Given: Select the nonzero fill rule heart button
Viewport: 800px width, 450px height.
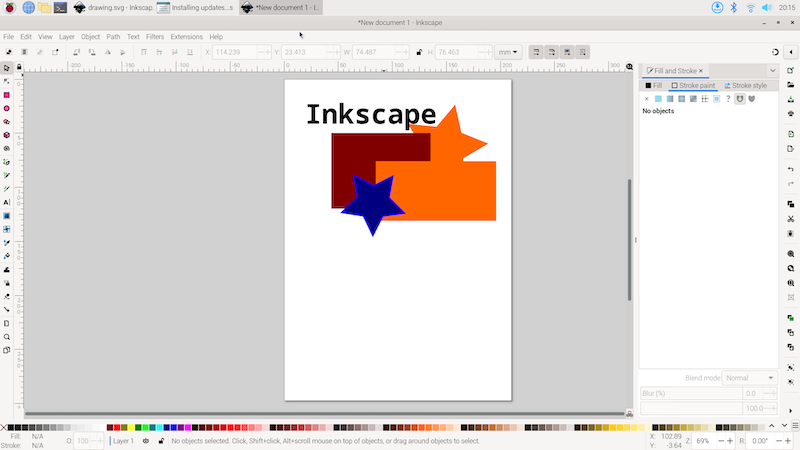Looking at the screenshot, I should click(x=752, y=99).
